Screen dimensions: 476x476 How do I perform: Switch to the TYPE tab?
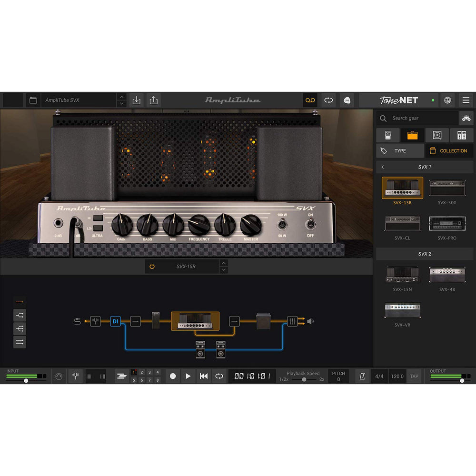(400, 151)
